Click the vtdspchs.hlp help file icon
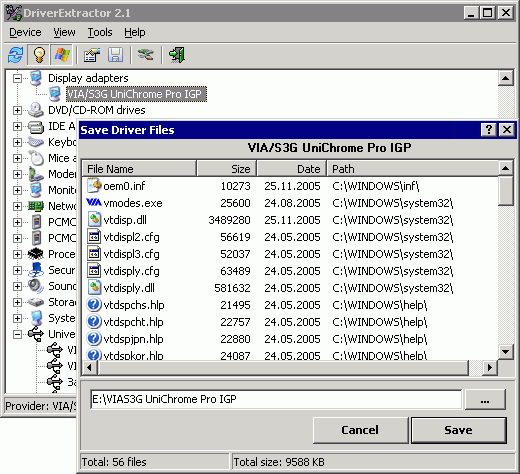The width and height of the screenshot is (520, 474). point(94,305)
